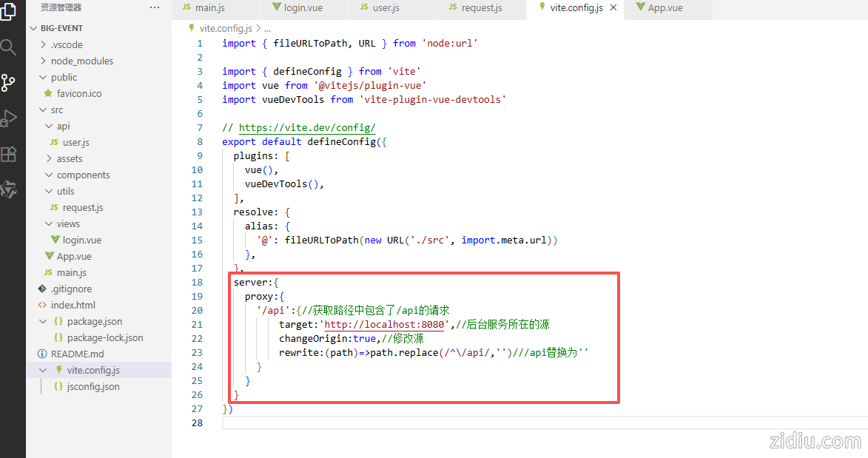Click the localhost:8080 URL on line 21

tap(384, 325)
